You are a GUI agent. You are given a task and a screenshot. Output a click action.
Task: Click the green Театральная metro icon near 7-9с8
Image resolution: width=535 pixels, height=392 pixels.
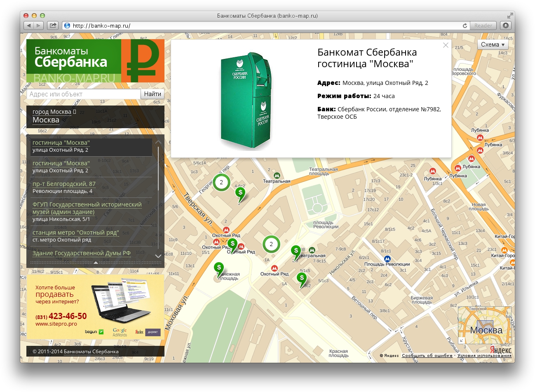click(x=312, y=250)
